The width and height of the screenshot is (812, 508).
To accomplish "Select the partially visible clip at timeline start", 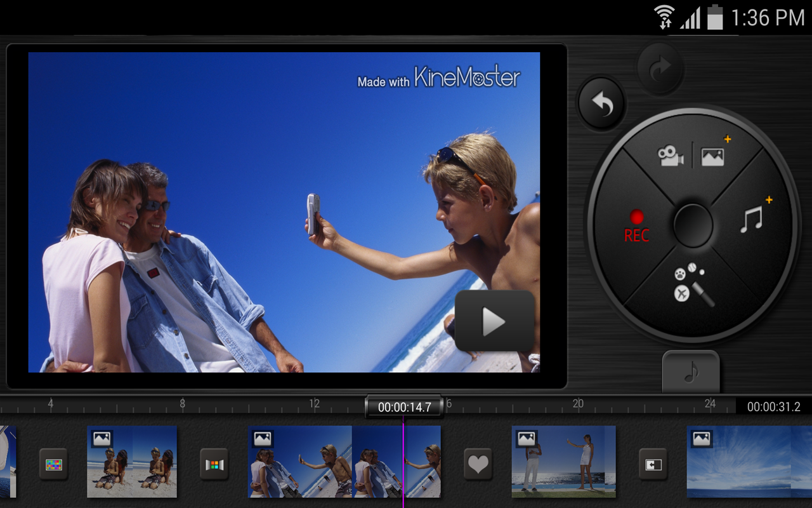I will coord(8,462).
